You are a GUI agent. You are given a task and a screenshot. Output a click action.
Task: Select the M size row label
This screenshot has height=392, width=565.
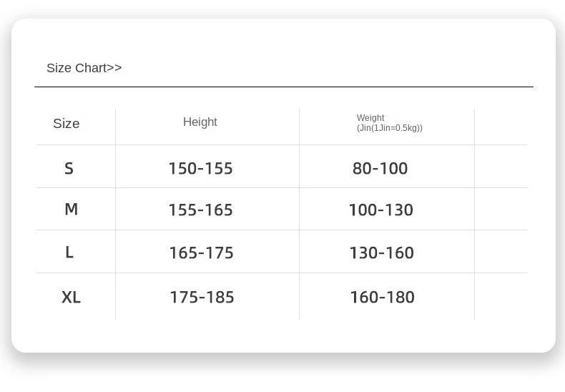[x=71, y=210]
